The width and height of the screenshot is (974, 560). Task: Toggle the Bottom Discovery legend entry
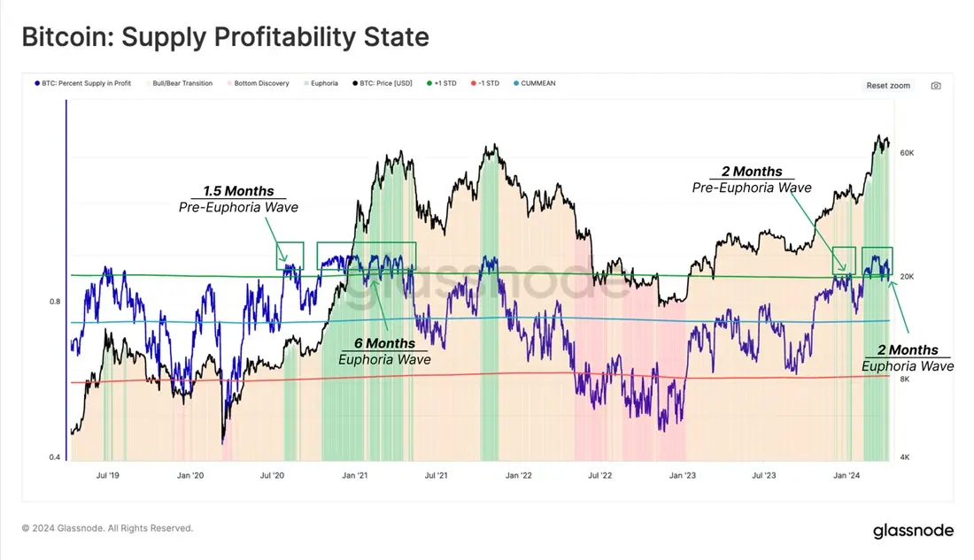coord(259,83)
